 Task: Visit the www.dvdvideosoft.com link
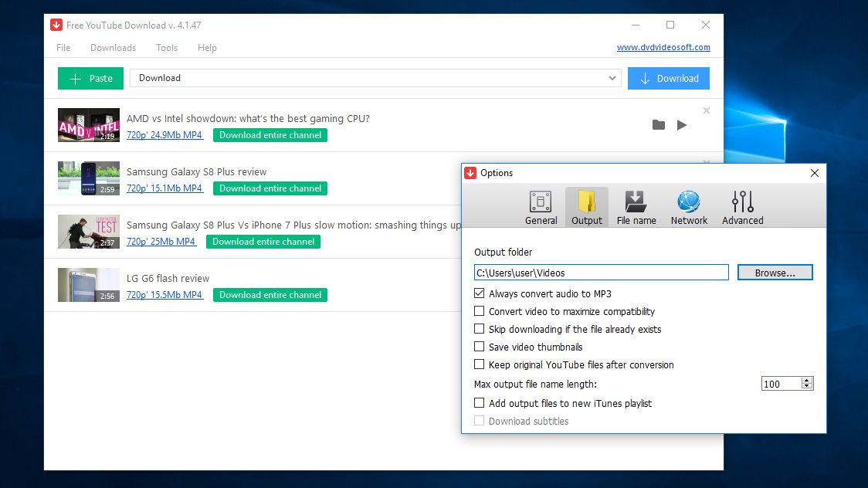click(663, 48)
